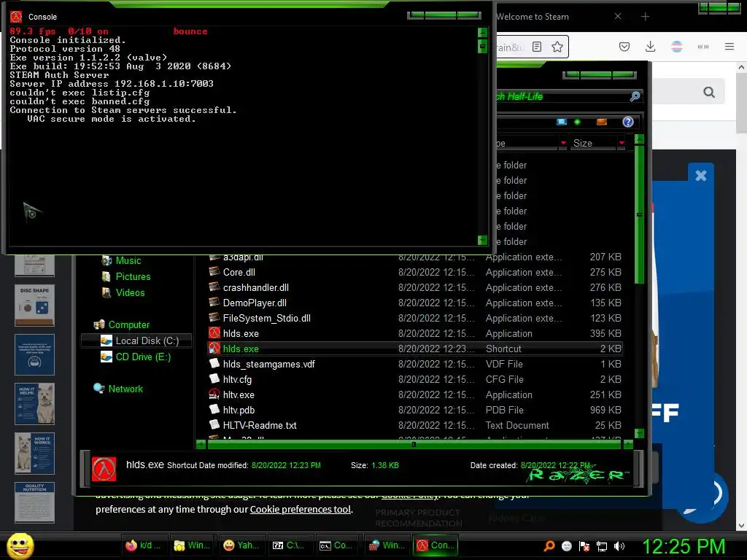Select Pictures in the navigation pane
Screen dimensions: 747x560
(133, 276)
